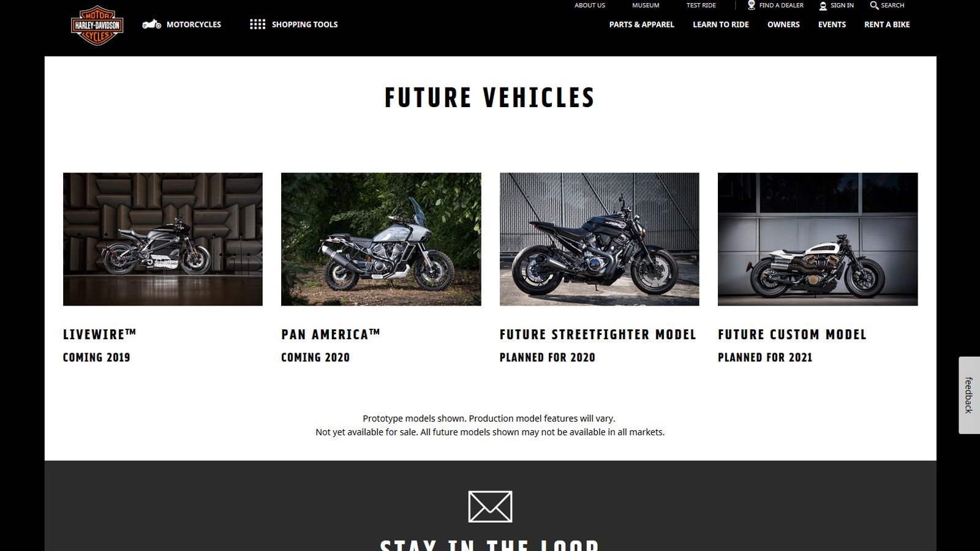980x551 pixels.
Task: Click the Test Ride link
Action: point(701,5)
